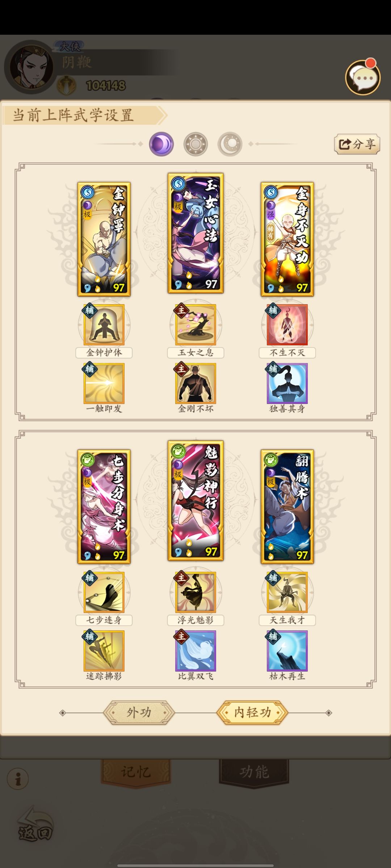Tap the 独善其身 blue skill icon

coord(287,383)
